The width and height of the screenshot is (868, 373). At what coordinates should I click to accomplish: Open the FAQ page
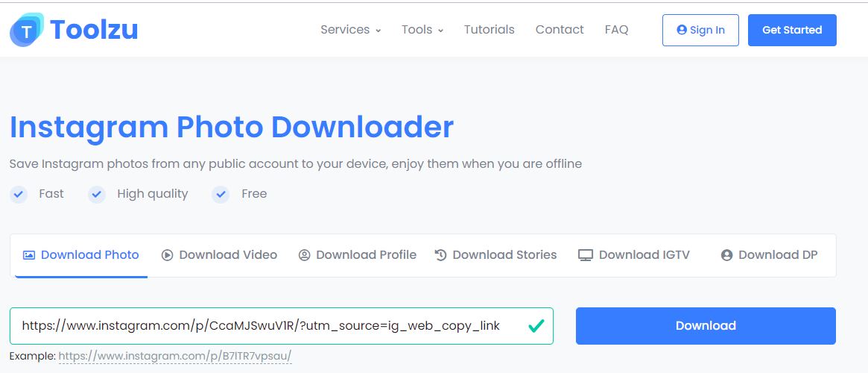(x=617, y=30)
